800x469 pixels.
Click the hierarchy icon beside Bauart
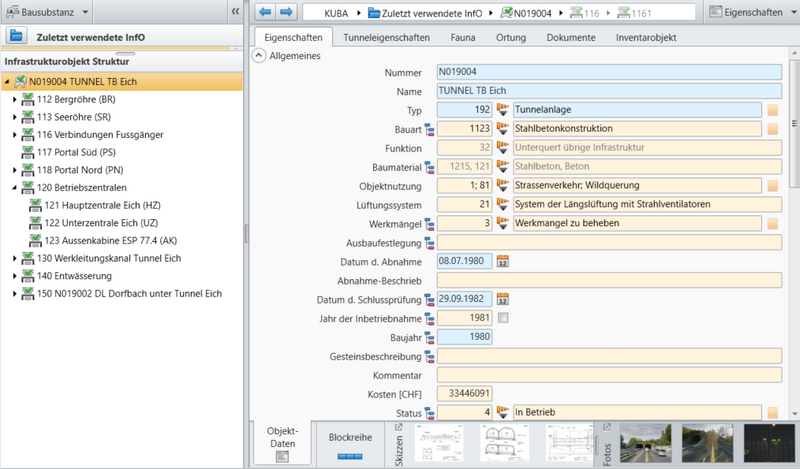coord(430,130)
